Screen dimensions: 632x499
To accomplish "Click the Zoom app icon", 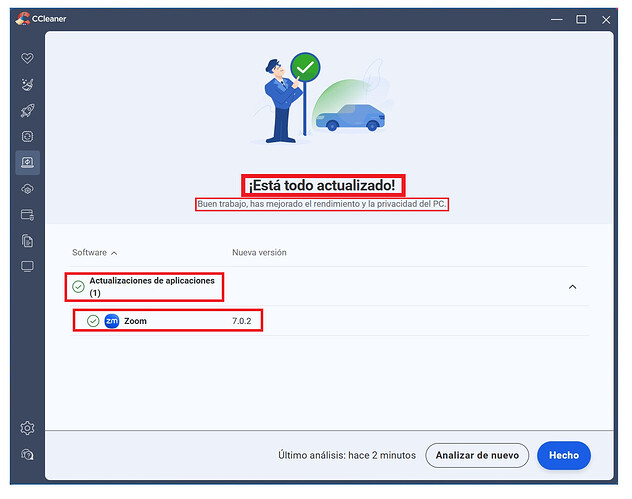I will [112, 321].
